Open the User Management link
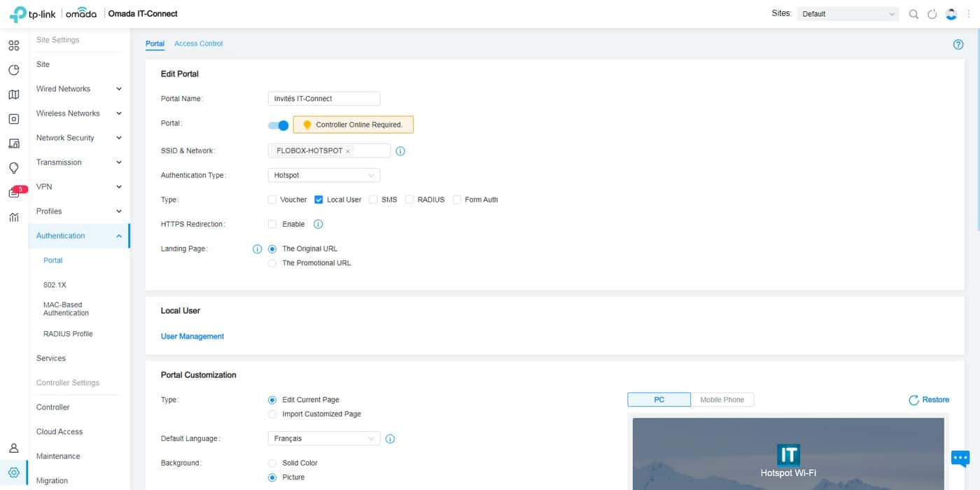980x490 pixels. pyautogui.click(x=192, y=337)
